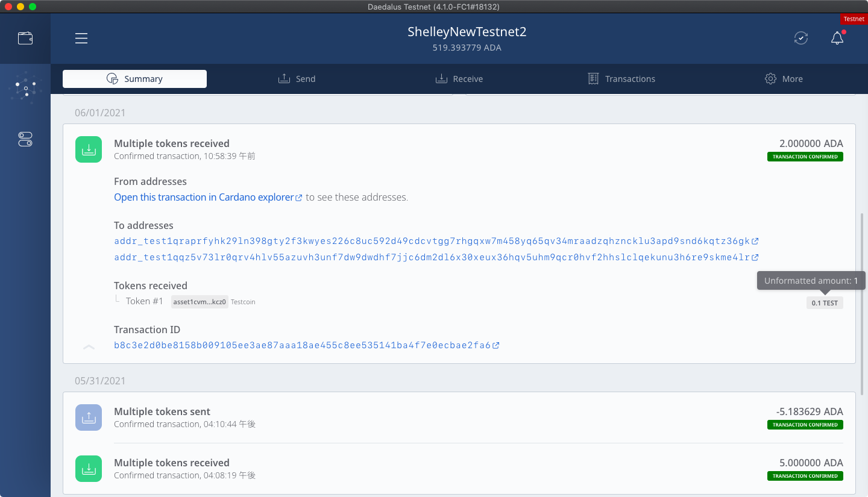Open the settings toggles icon in sidebar
This screenshot has width=868, height=497.
click(25, 140)
